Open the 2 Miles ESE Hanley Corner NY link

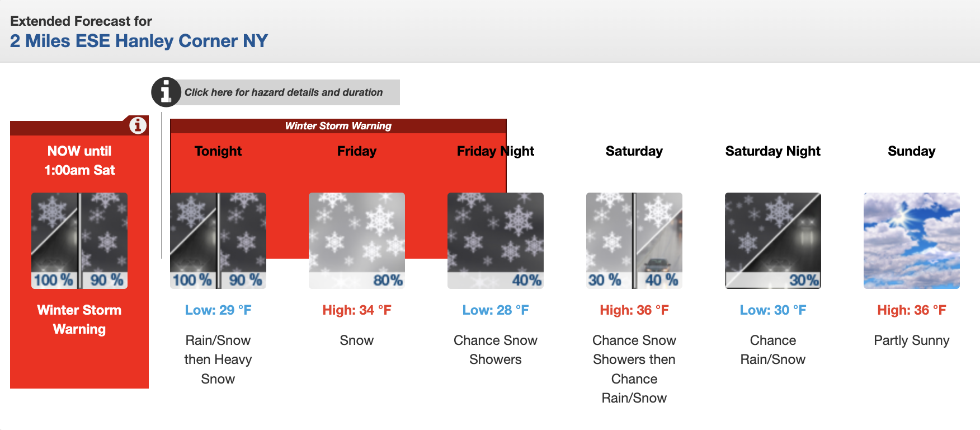(139, 41)
